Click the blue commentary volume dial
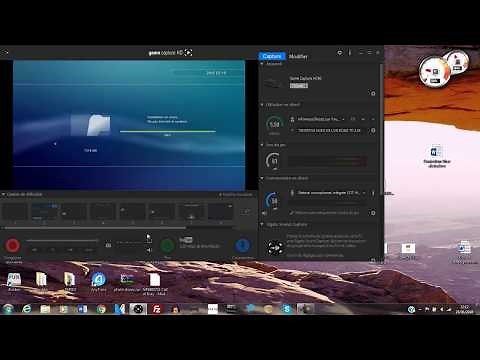480x360 pixels. 273,200
